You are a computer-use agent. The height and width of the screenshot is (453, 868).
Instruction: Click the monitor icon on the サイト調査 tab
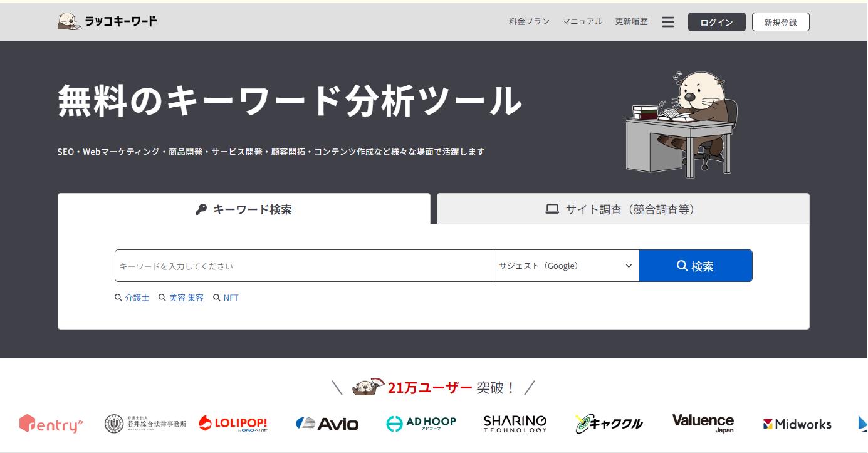pos(552,209)
